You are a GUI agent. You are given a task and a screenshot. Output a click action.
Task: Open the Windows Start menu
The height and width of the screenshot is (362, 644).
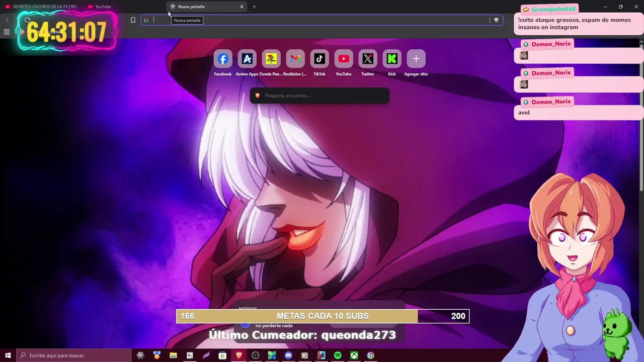pyautogui.click(x=8, y=355)
